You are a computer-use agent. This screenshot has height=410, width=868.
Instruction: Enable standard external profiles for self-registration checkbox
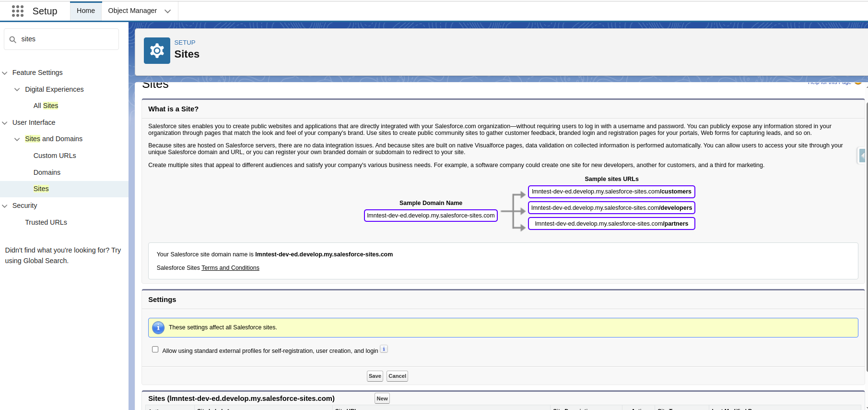155,350
